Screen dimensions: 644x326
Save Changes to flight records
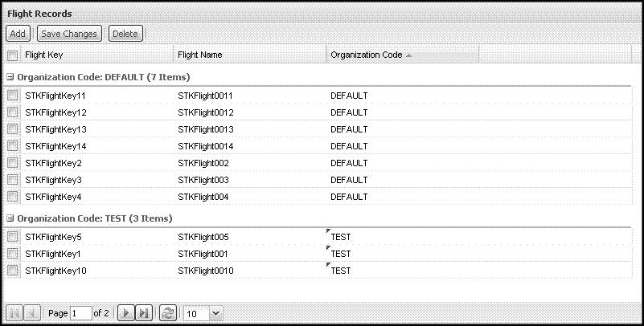69,34
